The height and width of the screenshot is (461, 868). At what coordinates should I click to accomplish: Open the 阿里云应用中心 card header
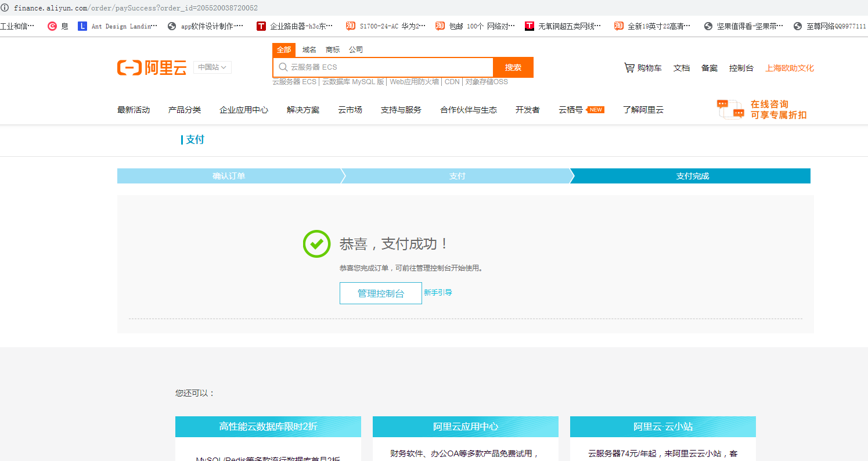click(466, 427)
